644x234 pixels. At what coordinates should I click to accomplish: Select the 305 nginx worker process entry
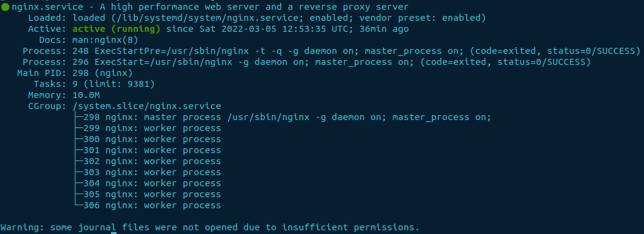pos(152,195)
